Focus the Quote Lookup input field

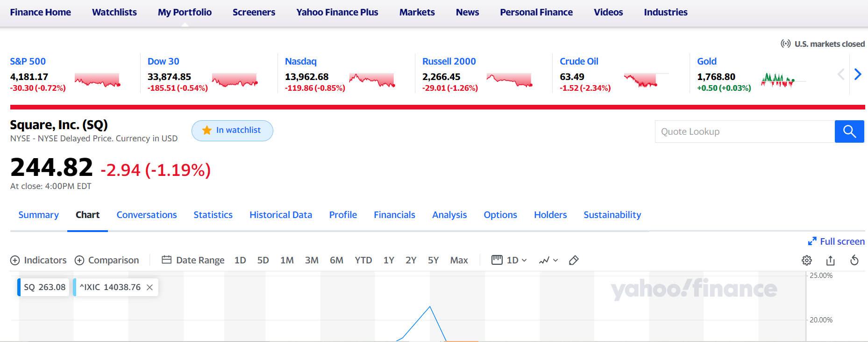(745, 131)
